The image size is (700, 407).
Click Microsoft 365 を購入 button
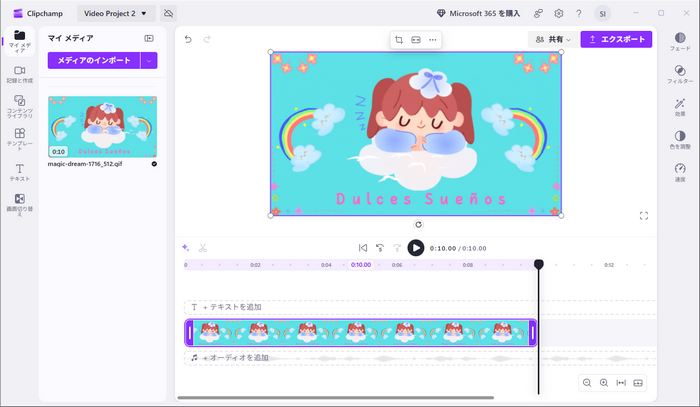pyautogui.click(x=478, y=13)
